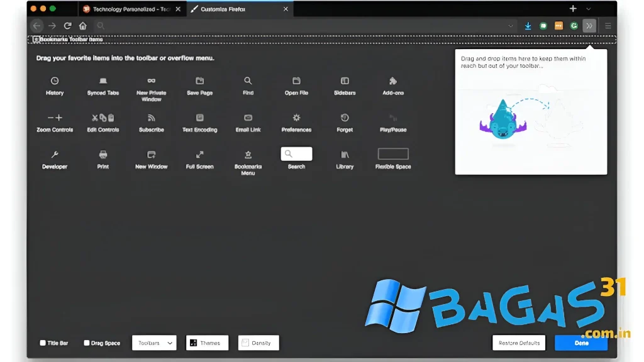Open the Toolbars dropdown
The width and height of the screenshot is (644, 362).
pyautogui.click(x=154, y=343)
